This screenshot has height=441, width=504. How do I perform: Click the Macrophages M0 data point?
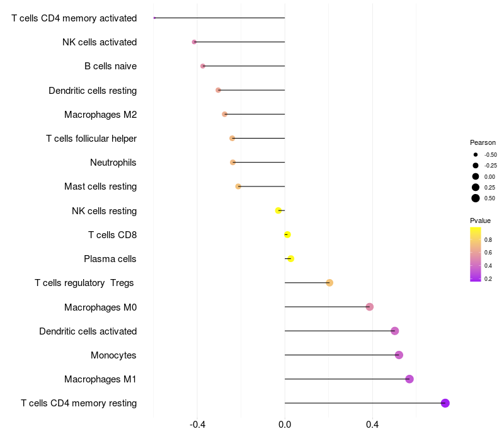click(x=370, y=307)
